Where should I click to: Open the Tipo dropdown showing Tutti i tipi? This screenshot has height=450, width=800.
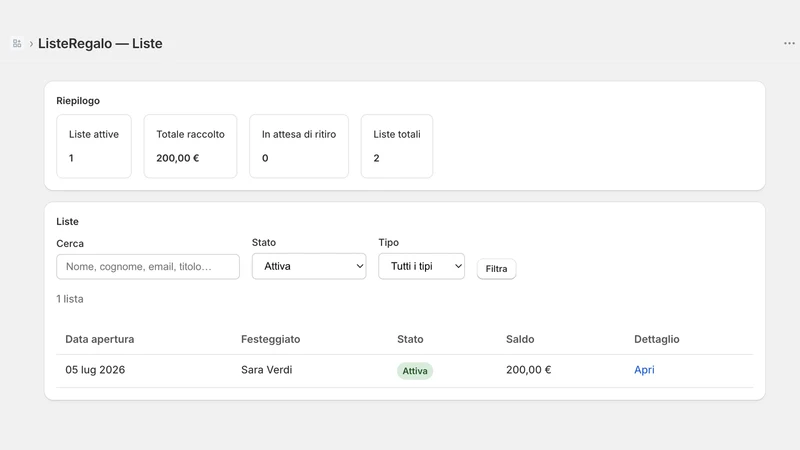(421, 266)
